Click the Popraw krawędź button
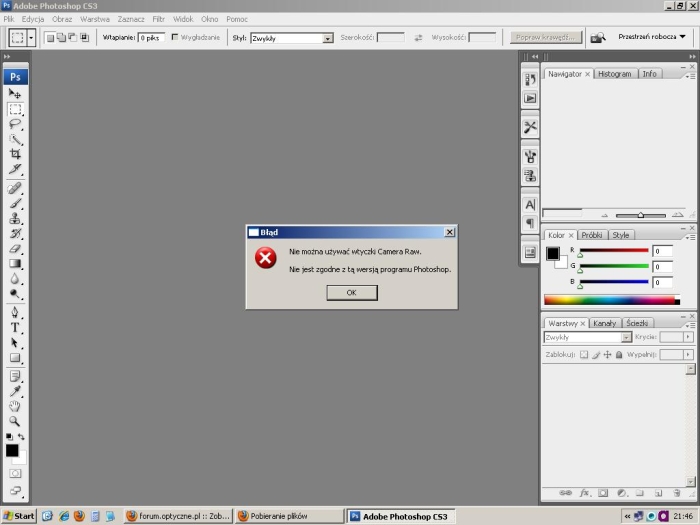The width and height of the screenshot is (700, 525). click(x=546, y=38)
